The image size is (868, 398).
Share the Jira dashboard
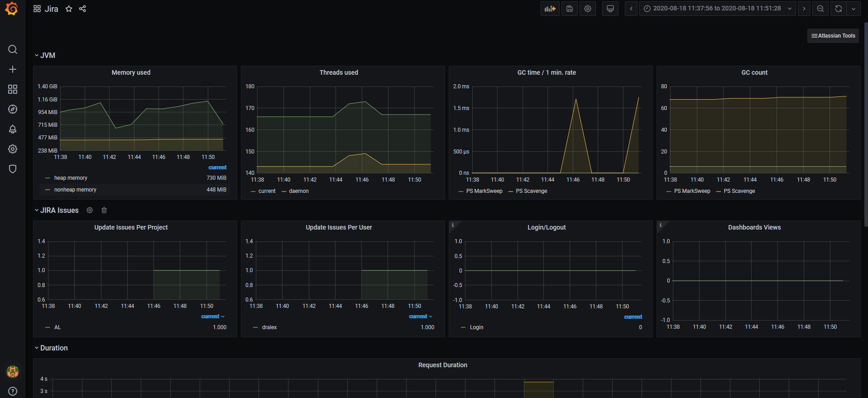[x=82, y=9]
